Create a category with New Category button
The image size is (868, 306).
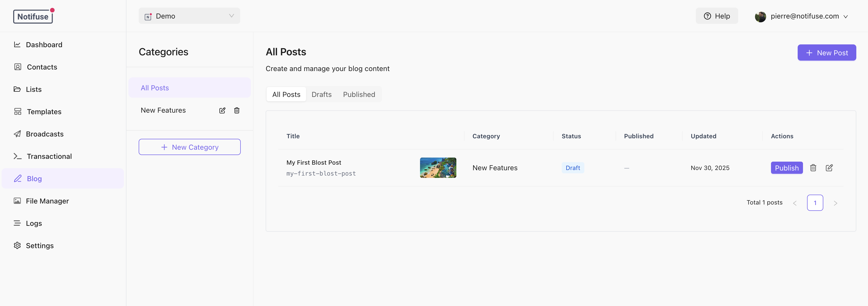(x=189, y=147)
